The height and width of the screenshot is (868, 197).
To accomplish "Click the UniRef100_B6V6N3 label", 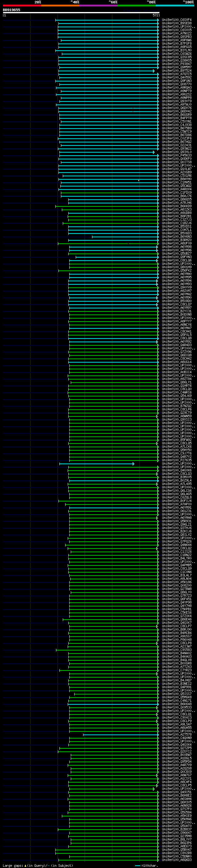I will [177, 236].
